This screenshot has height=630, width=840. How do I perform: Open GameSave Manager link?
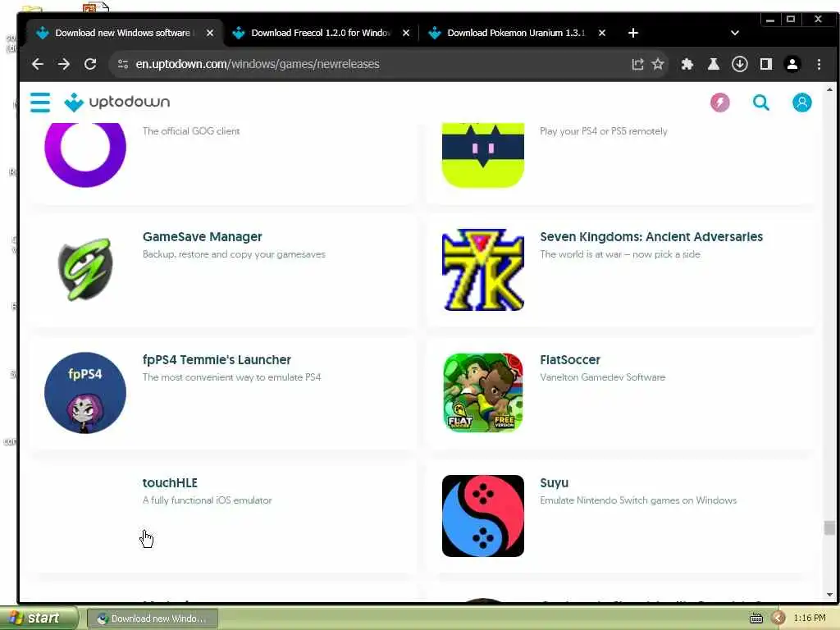[202, 237]
